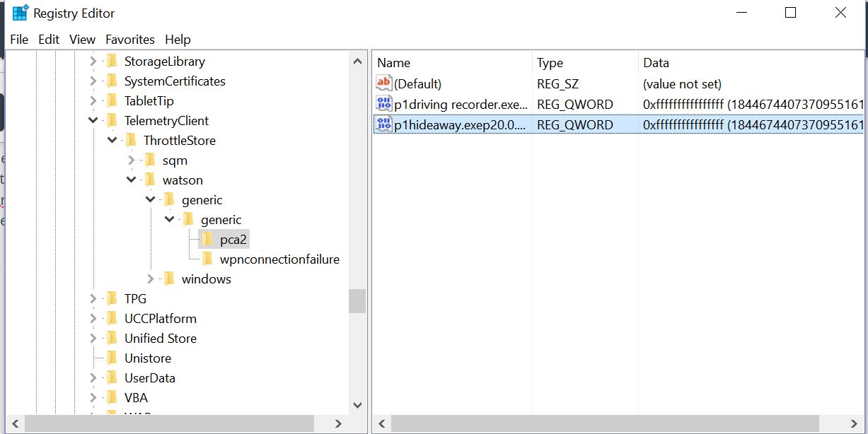
Task: Expand the sqm key
Action: 131,160
